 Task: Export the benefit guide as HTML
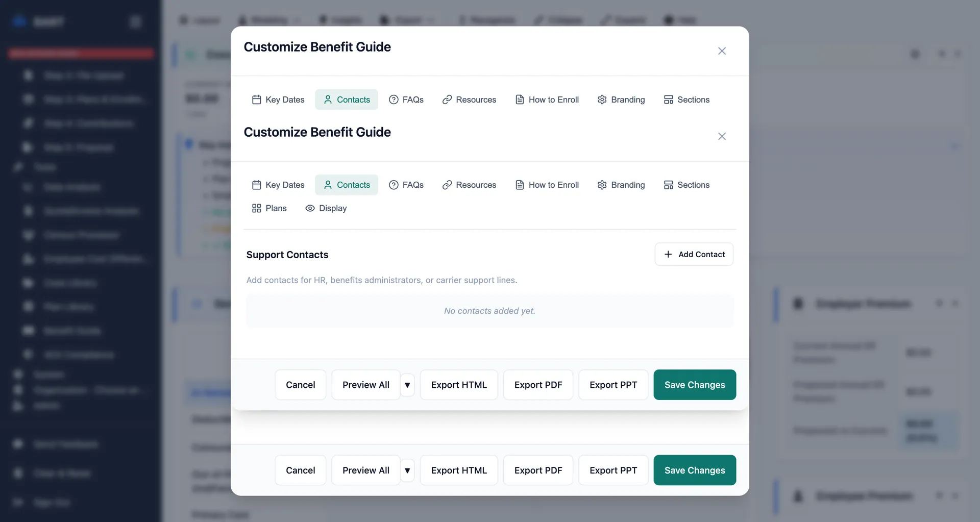[x=458, y=470]
